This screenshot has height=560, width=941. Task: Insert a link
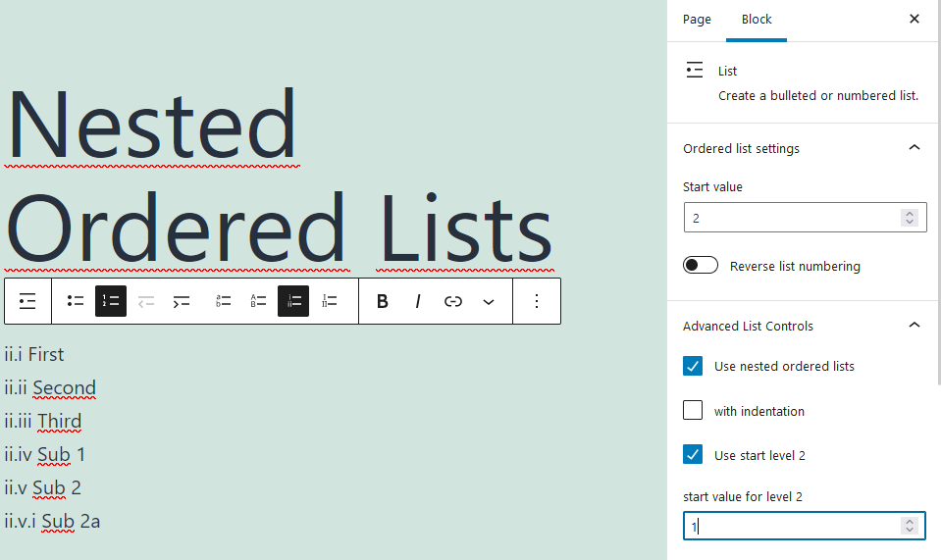453,301
